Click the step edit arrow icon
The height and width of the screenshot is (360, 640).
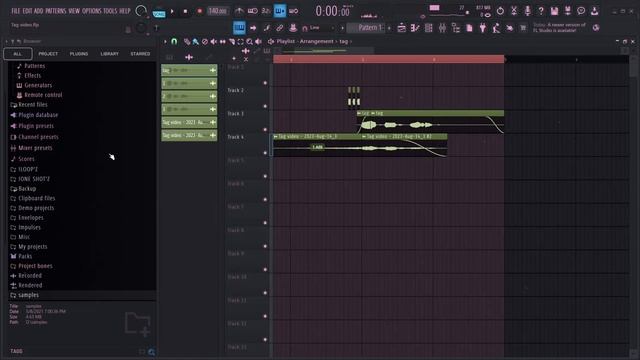point(253,28)
